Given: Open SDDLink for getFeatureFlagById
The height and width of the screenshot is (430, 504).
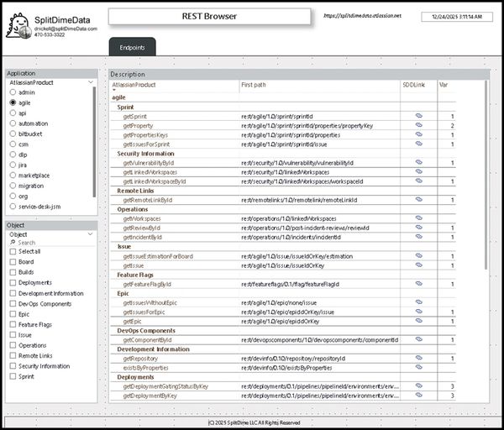Looking at the screenshot, I should point(418,284).
